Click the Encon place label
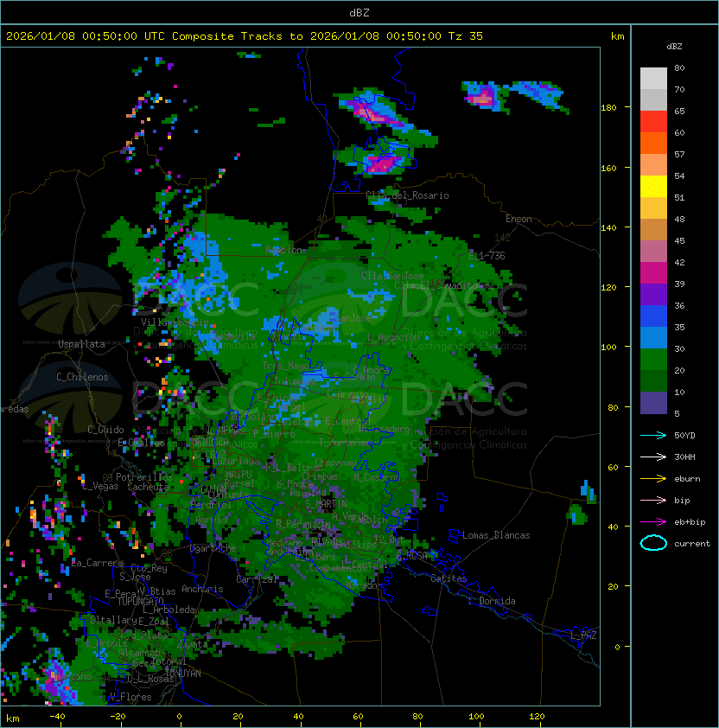 pos(519,219)
